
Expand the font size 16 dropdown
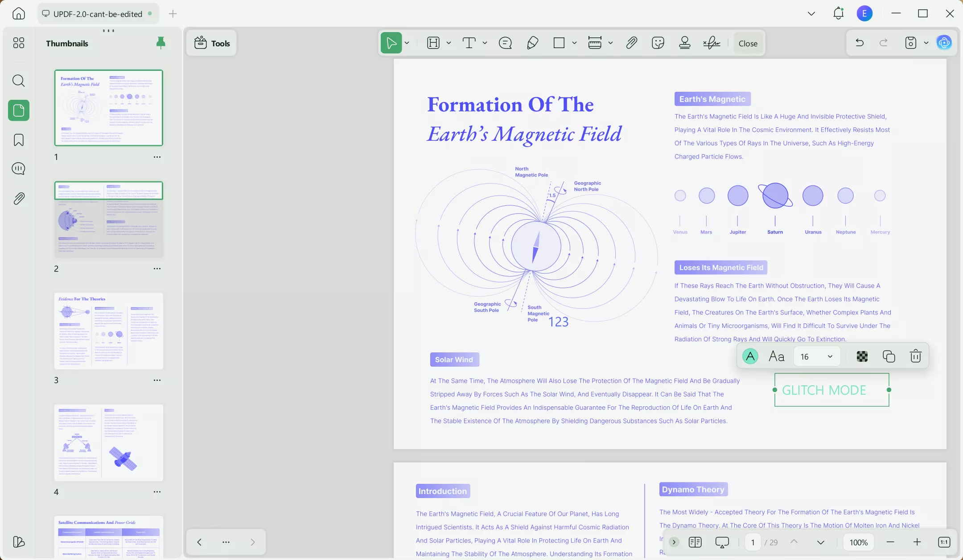click(x=830, y=356)
